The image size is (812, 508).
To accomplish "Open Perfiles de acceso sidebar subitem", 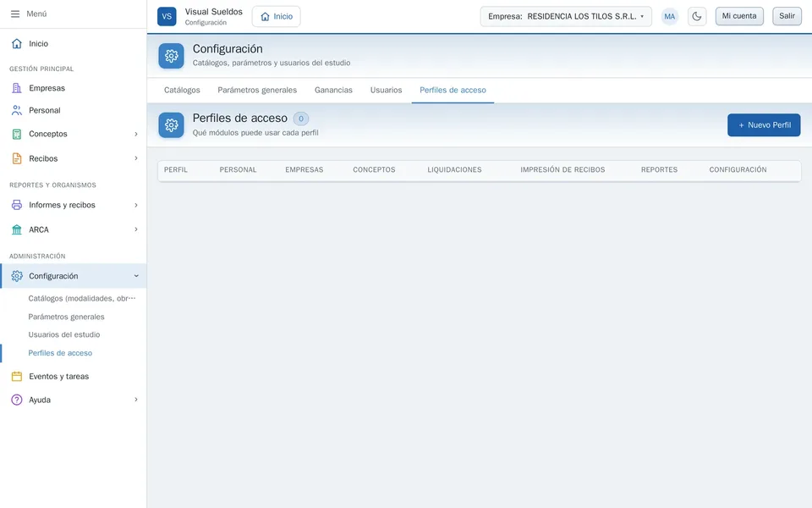I will tap(60, 353).
